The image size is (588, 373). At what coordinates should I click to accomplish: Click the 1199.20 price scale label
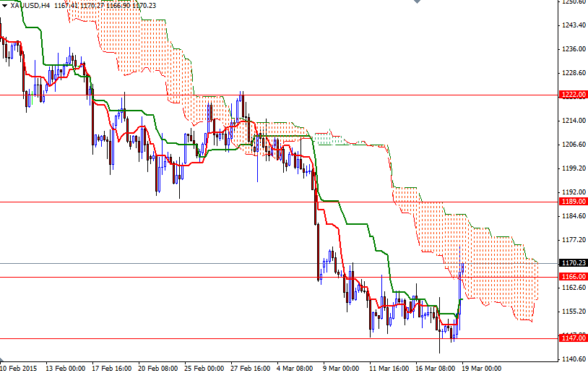pyautogui.click(x=574, y=168)
